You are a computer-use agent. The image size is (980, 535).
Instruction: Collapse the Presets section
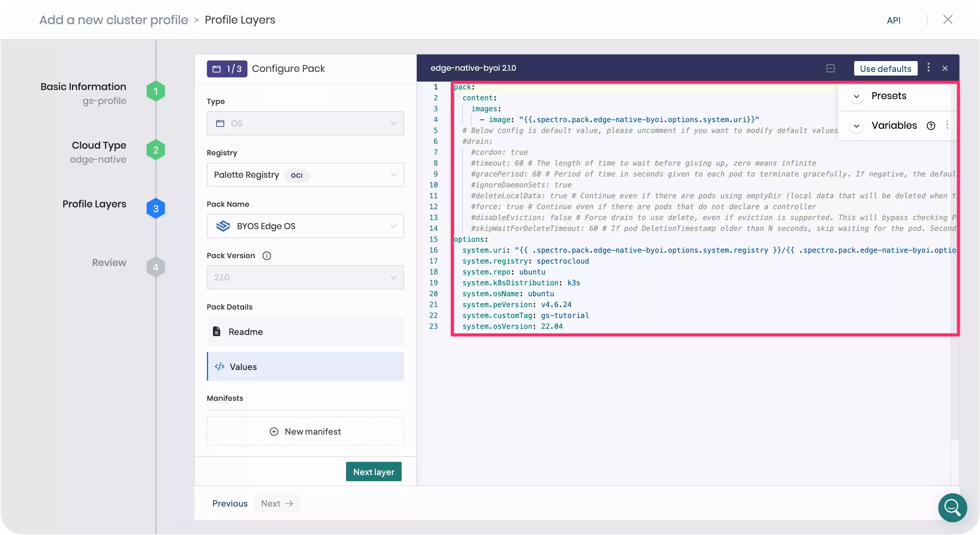click(856, 96)
